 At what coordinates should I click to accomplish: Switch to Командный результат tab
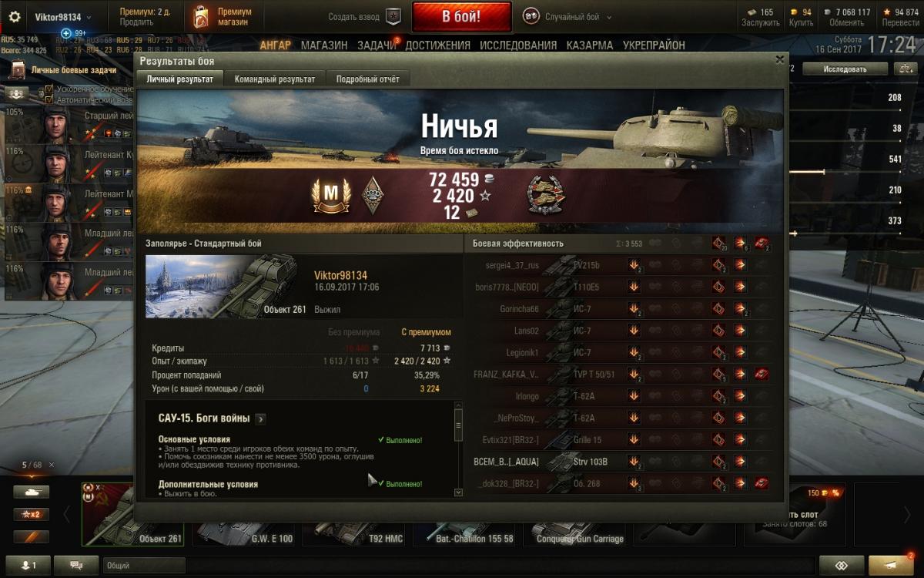point(275,79)
